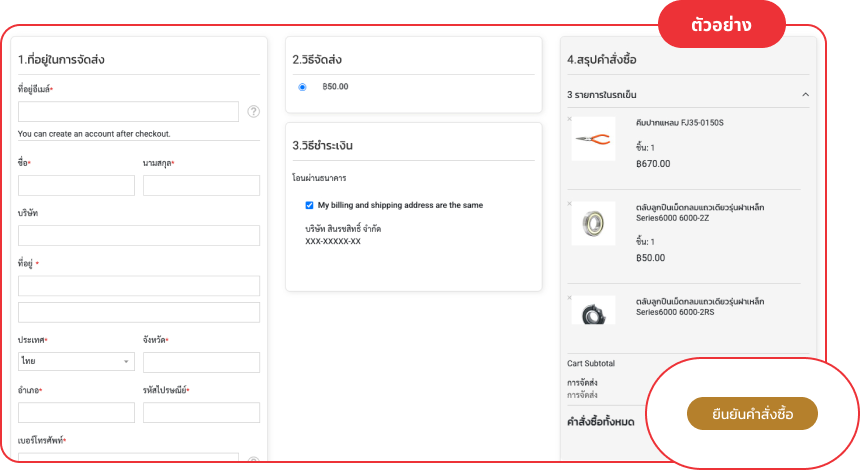
Task: Open the pliers product thumbnail
Action: (x=593, y=139)
